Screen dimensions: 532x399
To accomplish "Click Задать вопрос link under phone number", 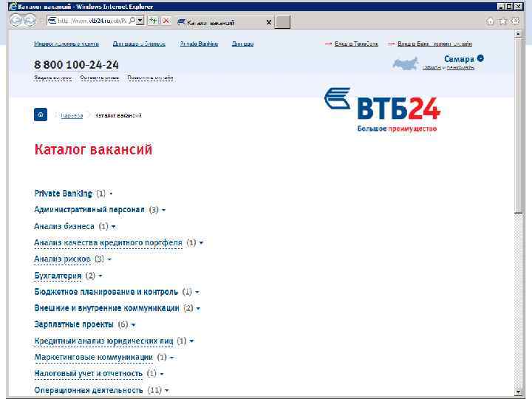I will (x=53, y=78).
